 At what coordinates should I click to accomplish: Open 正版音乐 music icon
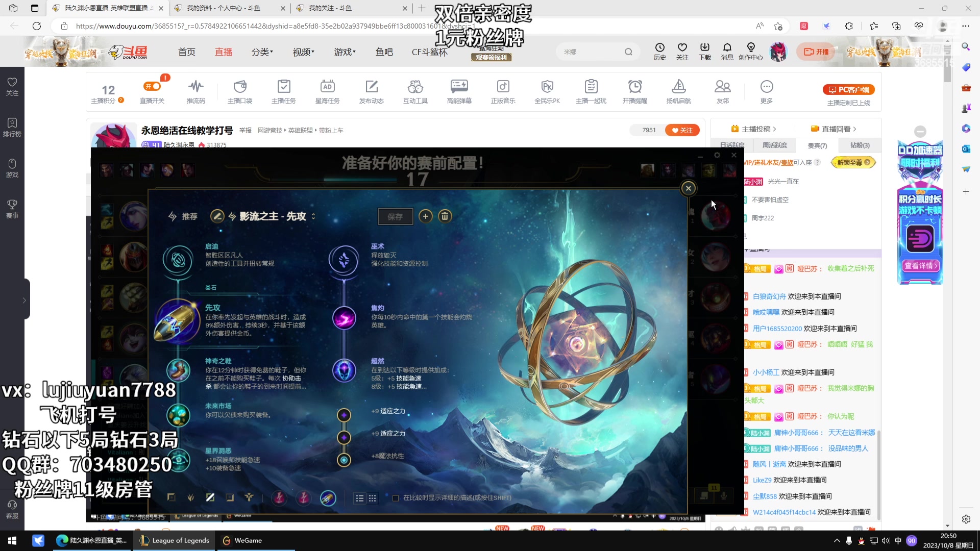(x=503, y=92)
